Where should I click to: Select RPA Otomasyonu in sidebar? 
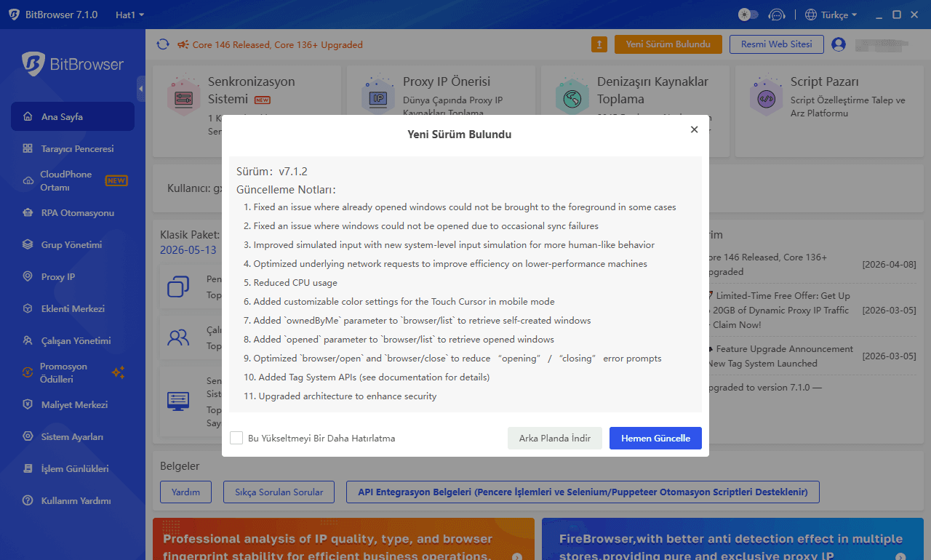pos(73,213)
